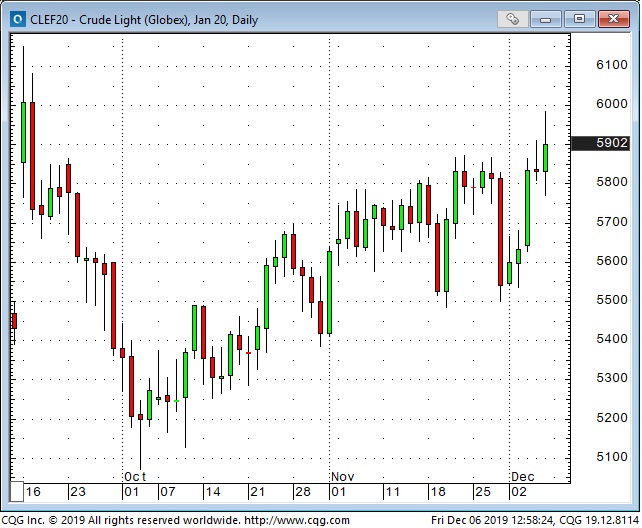The image size is (642, 528).
Task: Click the 'Nov' month label on time axis
Action: coord(342,476)
